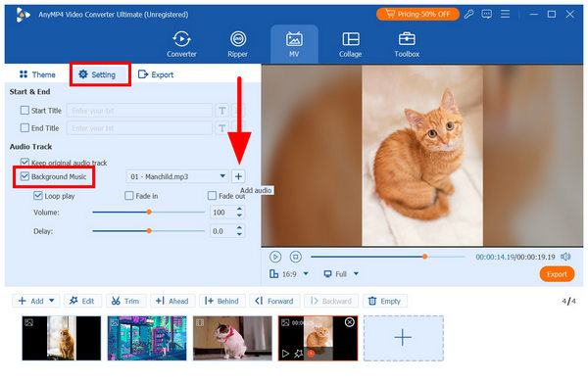Click the register key icon
This screenshot has height=383, width=588.
click(468, 15)
